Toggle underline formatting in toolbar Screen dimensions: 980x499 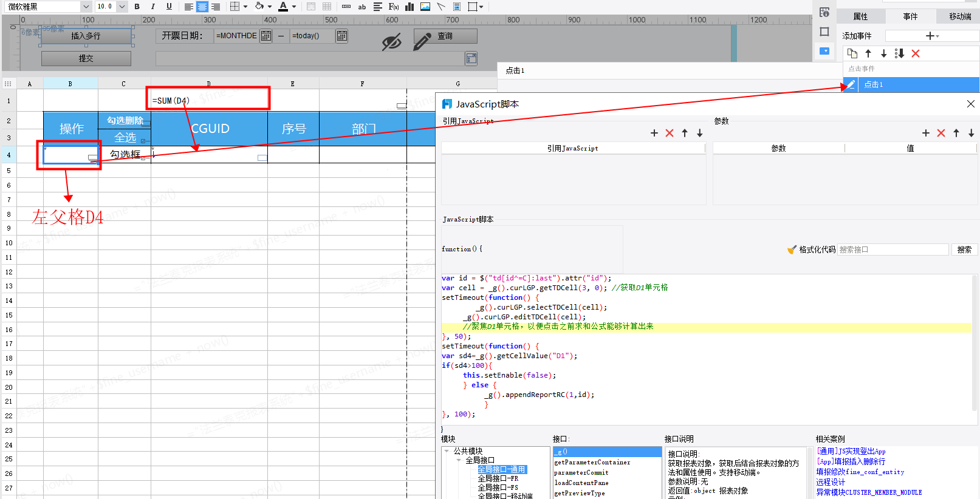[x=169, y=7]
